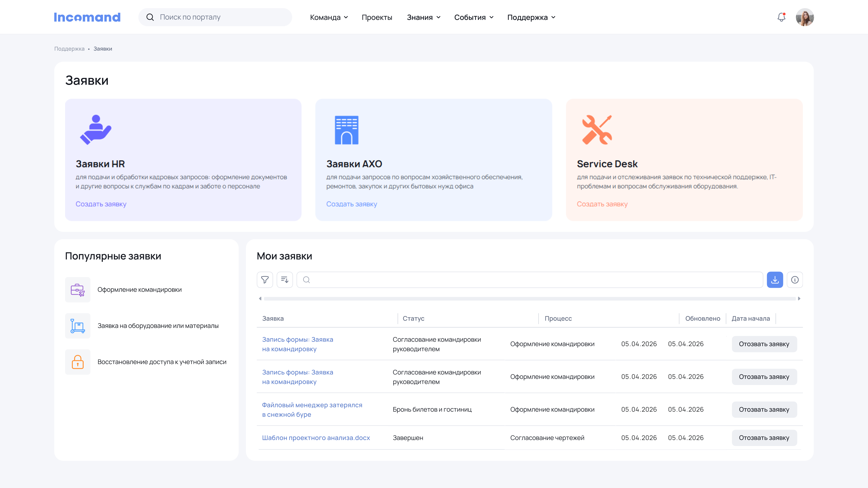Export requests via the blue download icon
868x488 pixels.
coord(775,279)
